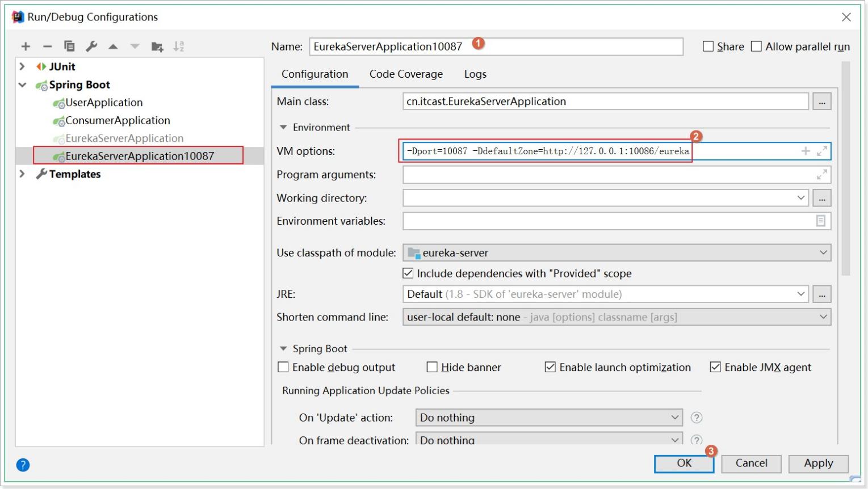Open edit defaults wrench icon
This screenshot has width=868, height=489.
pyautogui.click(x=91, y=47)
